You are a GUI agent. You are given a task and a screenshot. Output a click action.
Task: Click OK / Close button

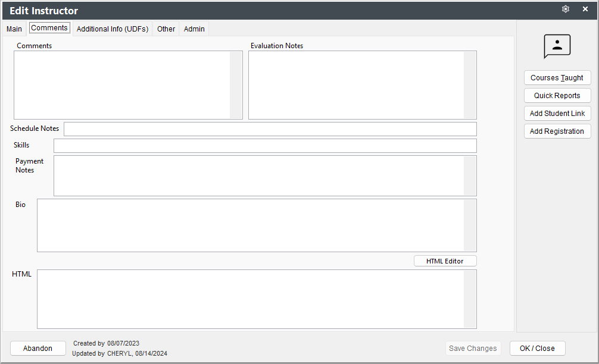coord(537,349)
